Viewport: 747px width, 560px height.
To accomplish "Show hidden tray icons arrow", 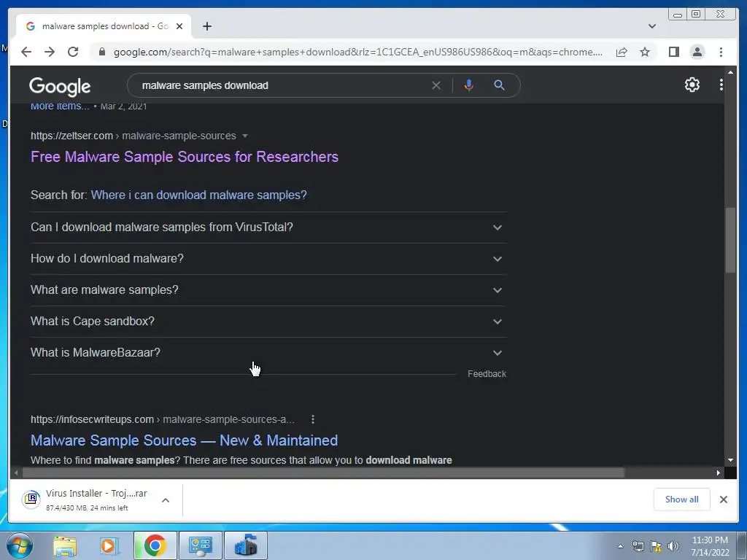I will click(x=620, y=546).
